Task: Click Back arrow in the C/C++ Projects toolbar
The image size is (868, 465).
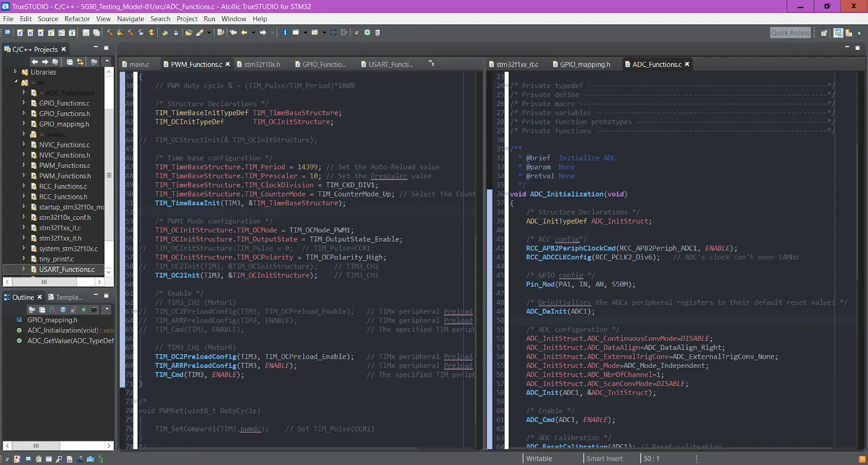Action: (x=35, y=62)
